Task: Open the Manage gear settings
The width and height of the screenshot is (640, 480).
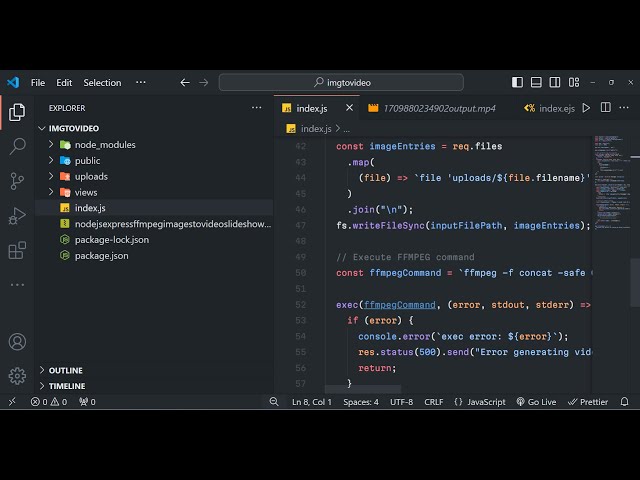Action: [x=17, y=376]
